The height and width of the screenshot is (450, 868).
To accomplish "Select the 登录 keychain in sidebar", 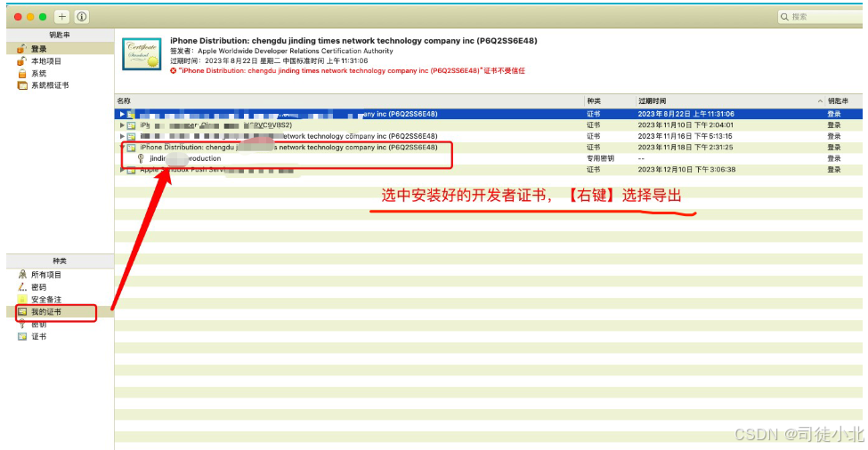I will click(x=61, y=49).
